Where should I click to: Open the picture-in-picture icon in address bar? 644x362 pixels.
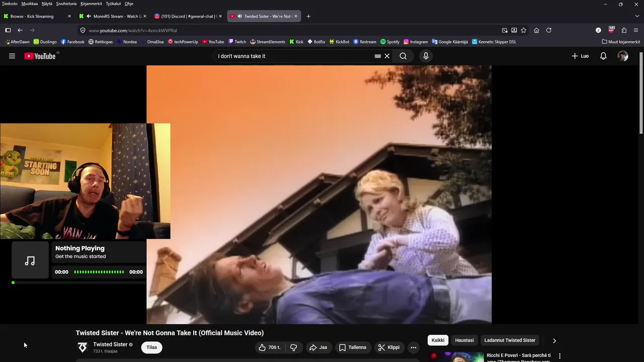pos(505,30)
